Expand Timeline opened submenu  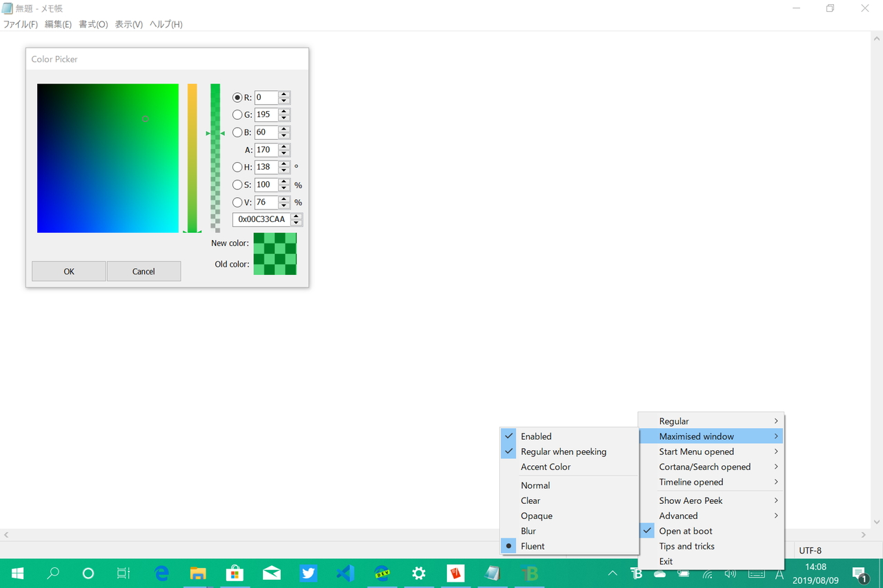(x=711, y=482)
